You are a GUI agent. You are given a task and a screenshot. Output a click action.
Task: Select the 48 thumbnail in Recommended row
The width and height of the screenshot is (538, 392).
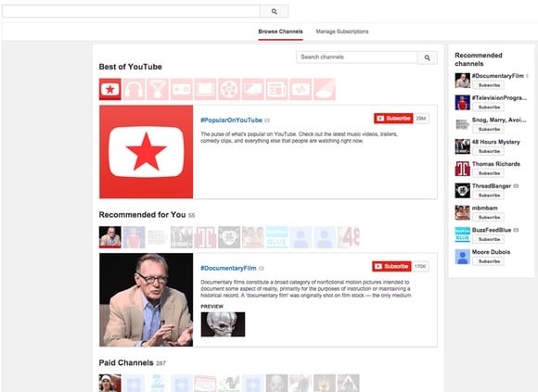click(x=348, y=237)
